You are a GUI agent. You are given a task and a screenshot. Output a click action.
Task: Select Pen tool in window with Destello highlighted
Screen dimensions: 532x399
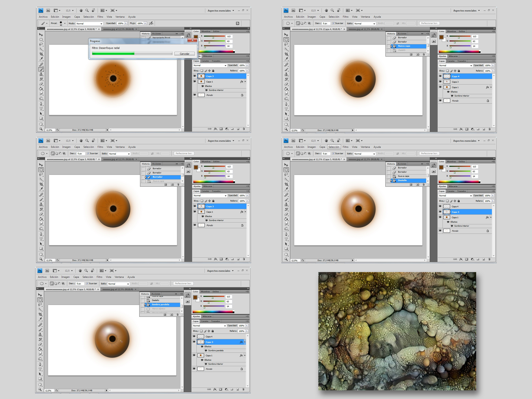286,234
